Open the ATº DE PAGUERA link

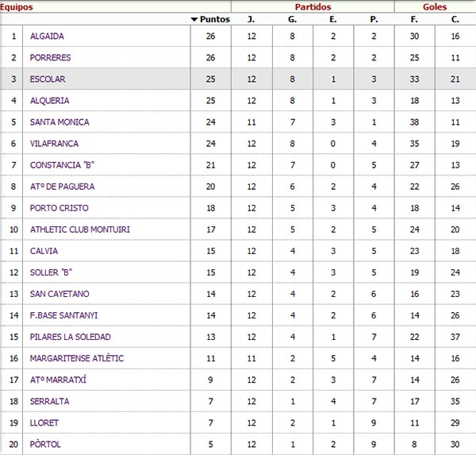[62, 187]
